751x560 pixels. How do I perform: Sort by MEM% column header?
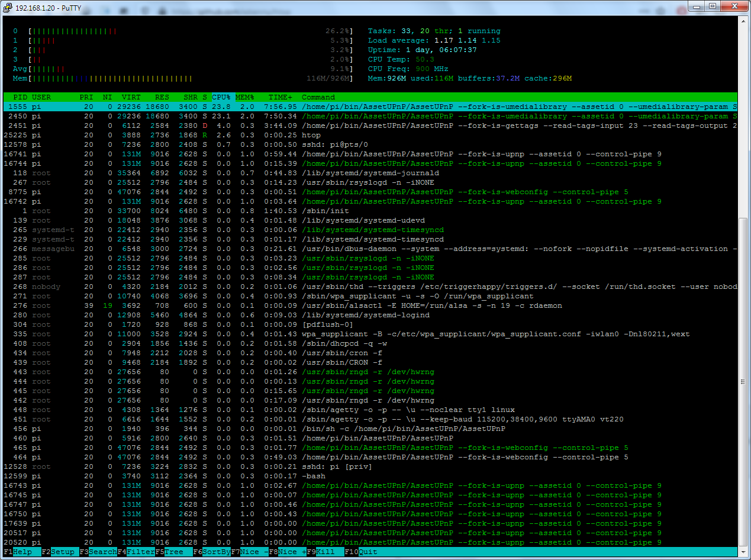point(245,97)
